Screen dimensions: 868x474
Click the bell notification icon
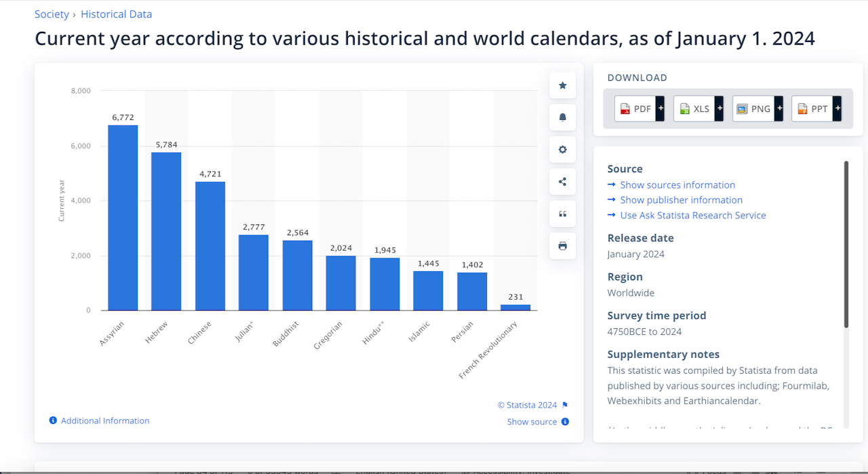coord(562,117)
